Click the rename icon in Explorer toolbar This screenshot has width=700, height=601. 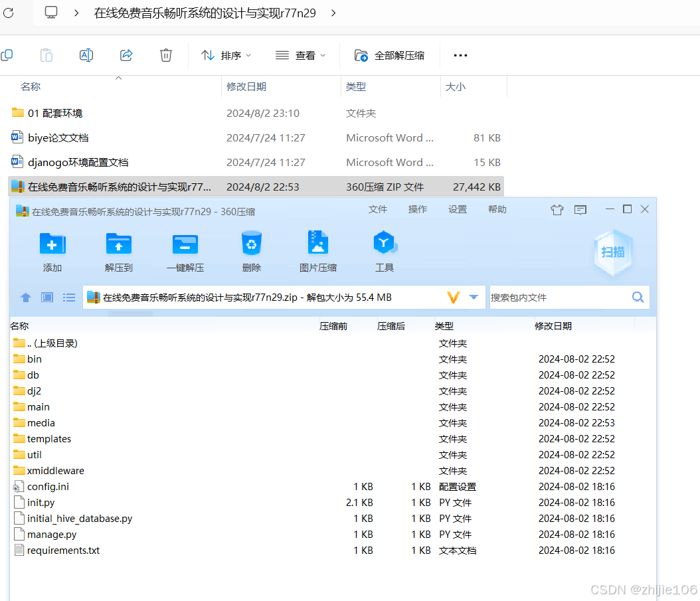pyautogui.click(x=86, y=55)
